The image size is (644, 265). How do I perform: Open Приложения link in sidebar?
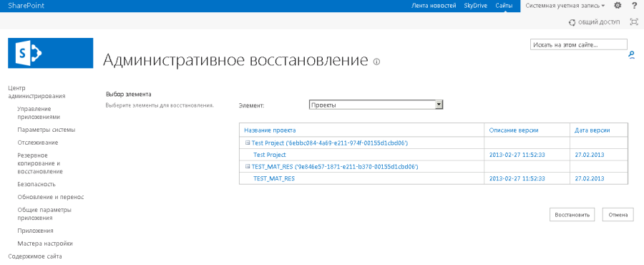pyautogui.click(x=35, y=231)
